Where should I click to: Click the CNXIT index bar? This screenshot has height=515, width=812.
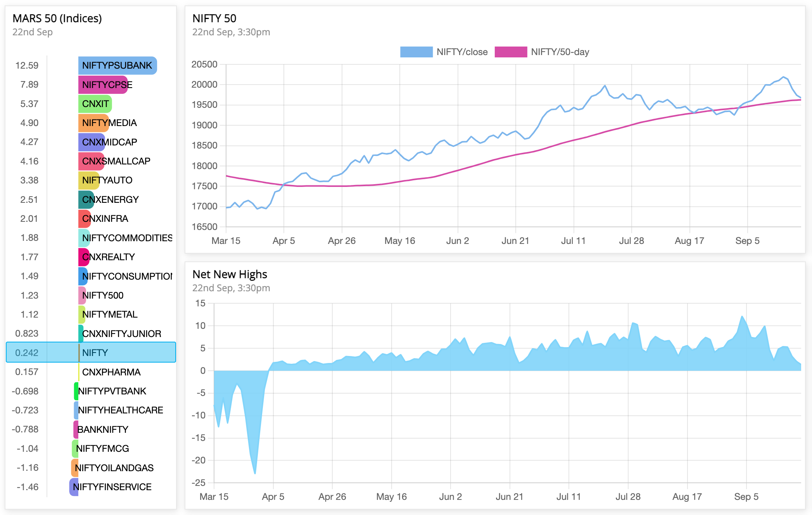click(x=95, y=104)
